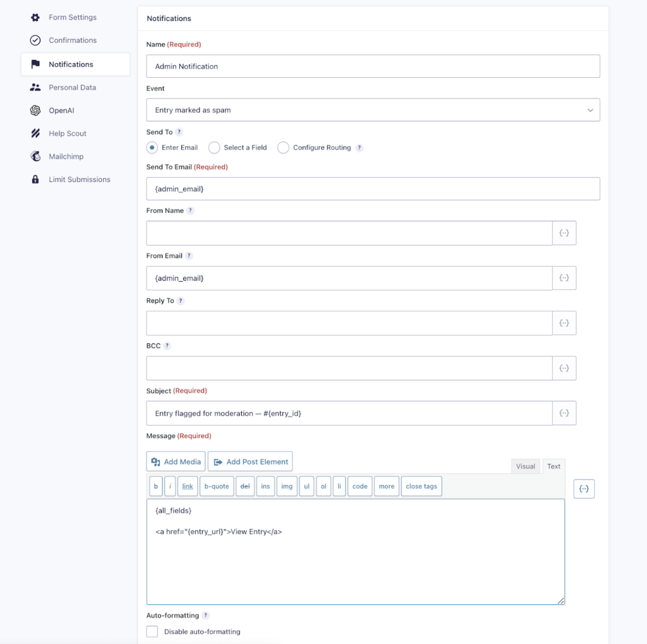The height and width of the screenshot is (644, 647).
Task: Switch to the Text editor tab
Action: coord(553,466)
